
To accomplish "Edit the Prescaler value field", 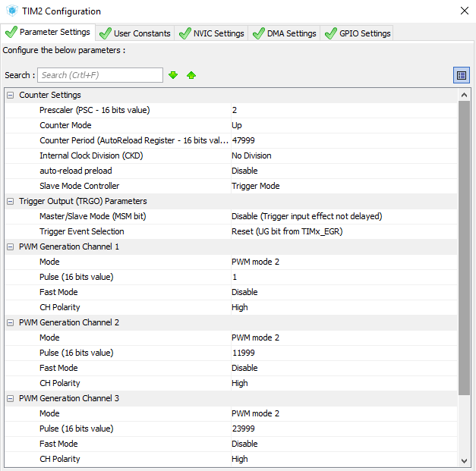I will (342, 110).
